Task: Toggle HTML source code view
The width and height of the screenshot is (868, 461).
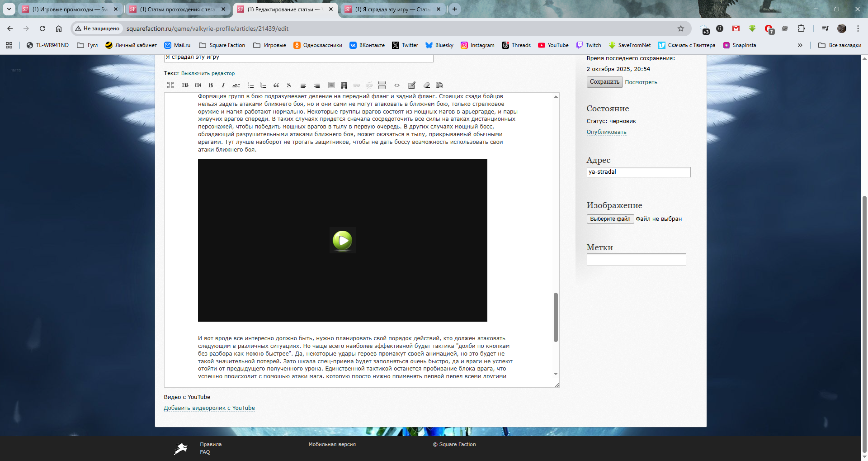Action: point(397,85)
